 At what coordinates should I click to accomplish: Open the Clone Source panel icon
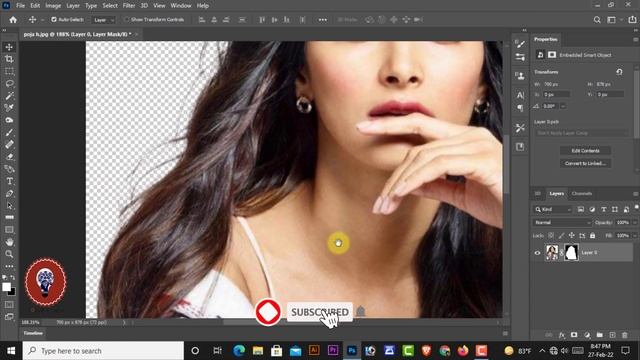click(x=520, y=76)
